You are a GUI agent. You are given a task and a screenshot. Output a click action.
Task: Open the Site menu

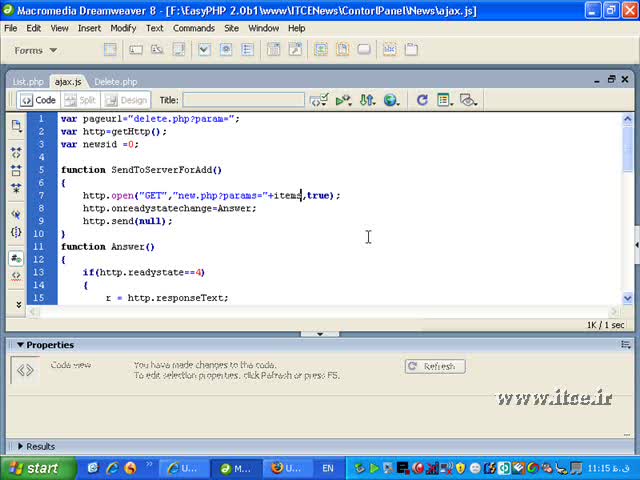[x=231, y=28]
